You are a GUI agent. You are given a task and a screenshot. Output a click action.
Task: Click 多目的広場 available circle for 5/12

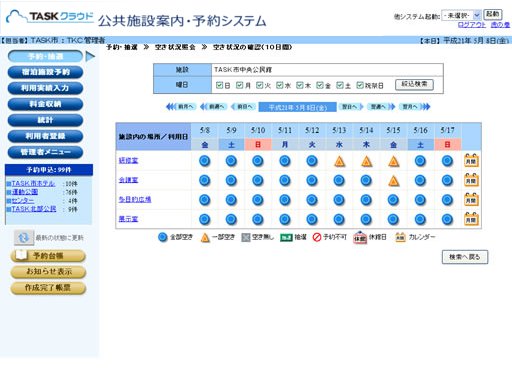tap(312, 200)
